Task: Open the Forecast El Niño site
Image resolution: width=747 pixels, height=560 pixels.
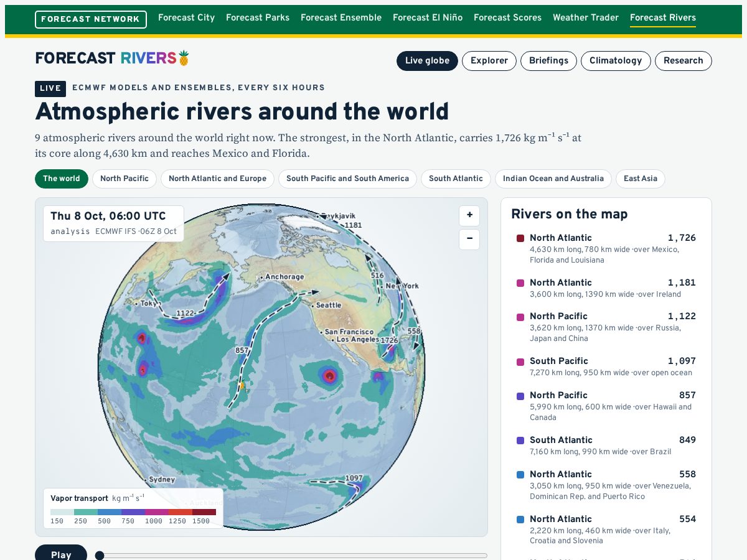Action: [428, 18]
